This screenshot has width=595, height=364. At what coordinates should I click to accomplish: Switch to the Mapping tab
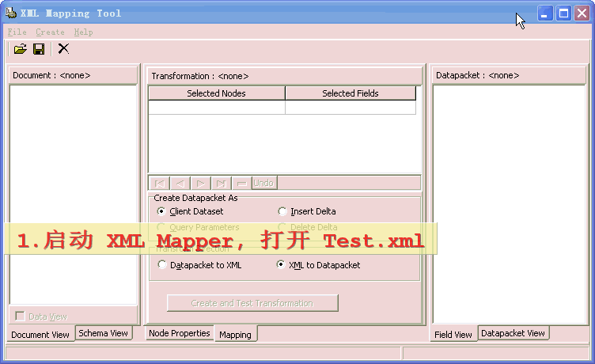(235, 335)
